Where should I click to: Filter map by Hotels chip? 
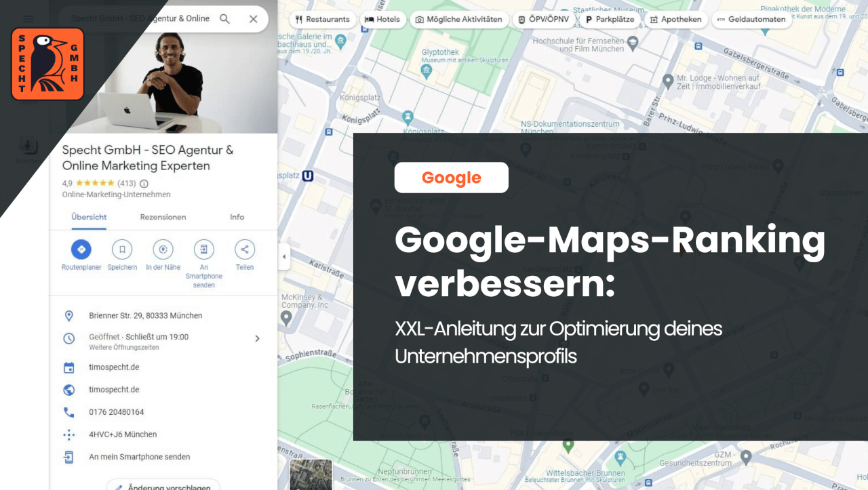pos(382,20)
